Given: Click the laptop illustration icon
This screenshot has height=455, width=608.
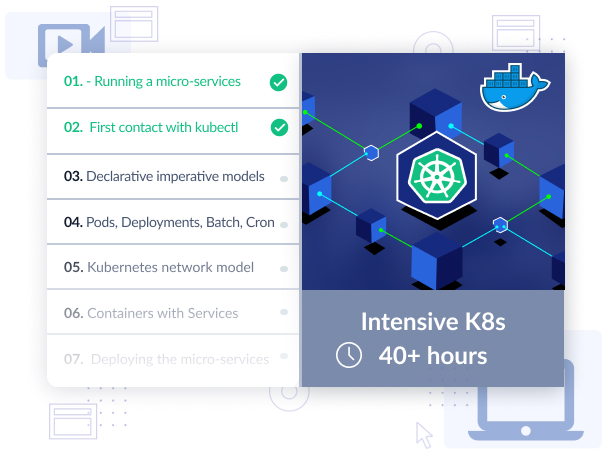Looking at the screenshot, I should pos(526,401).
